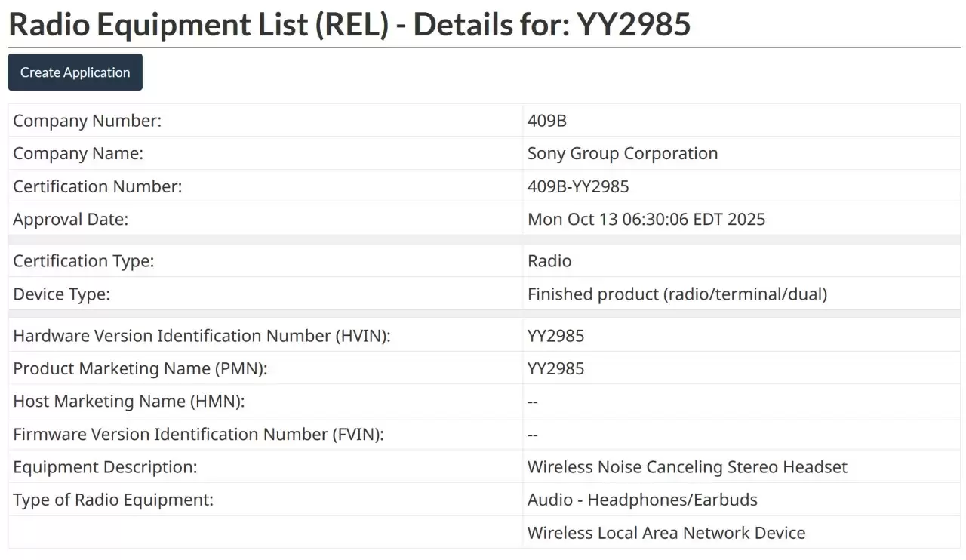The height and width of the screenshot is (560, 966).
Task: Select the Company Number value 409B
Action: (x=546, y=121)
